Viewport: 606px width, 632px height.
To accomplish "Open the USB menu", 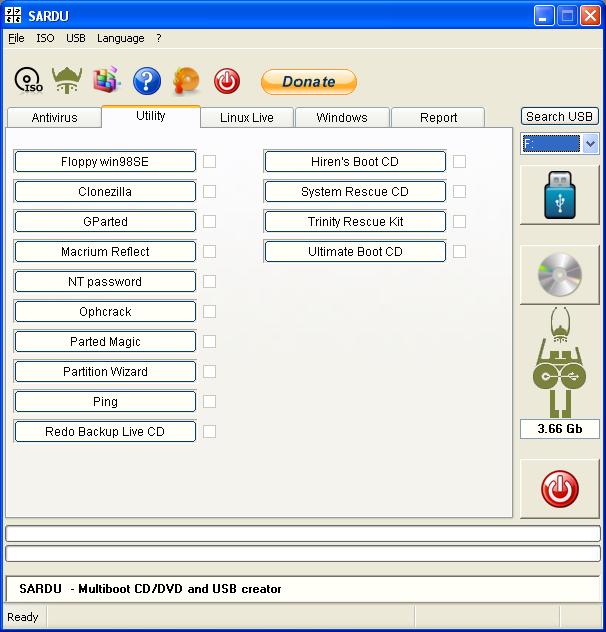I will click(x=76, y=38).
